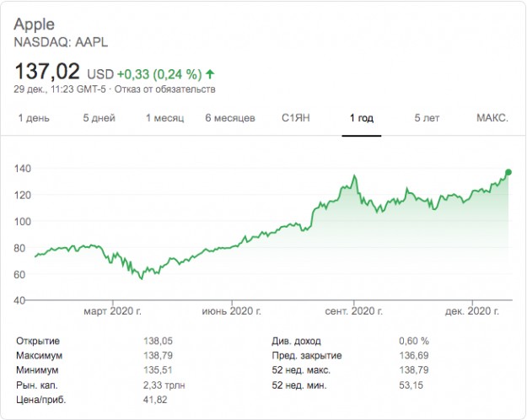Click the green dot at chart's end
527x420 pixels.
point(508,173)
